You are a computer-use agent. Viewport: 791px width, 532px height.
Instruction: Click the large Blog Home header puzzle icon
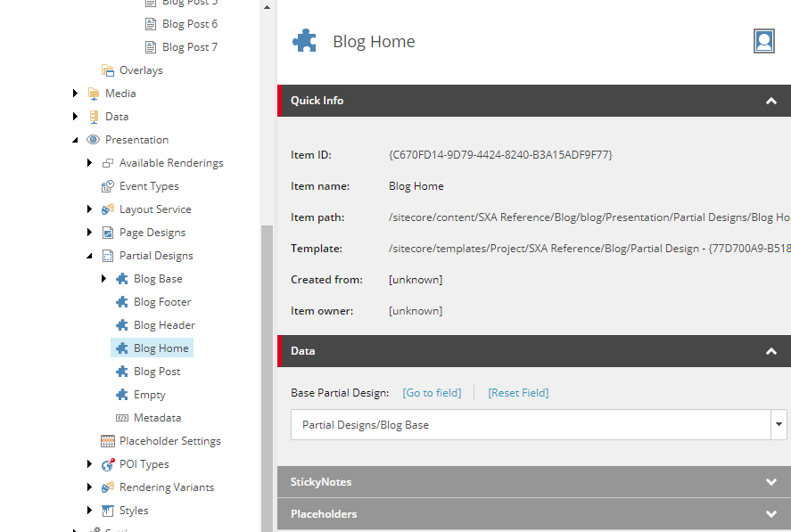click(x=304, y=40)
